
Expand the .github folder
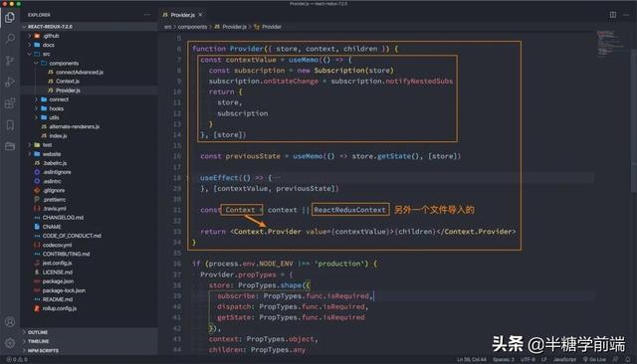click(x=90, y=36)
